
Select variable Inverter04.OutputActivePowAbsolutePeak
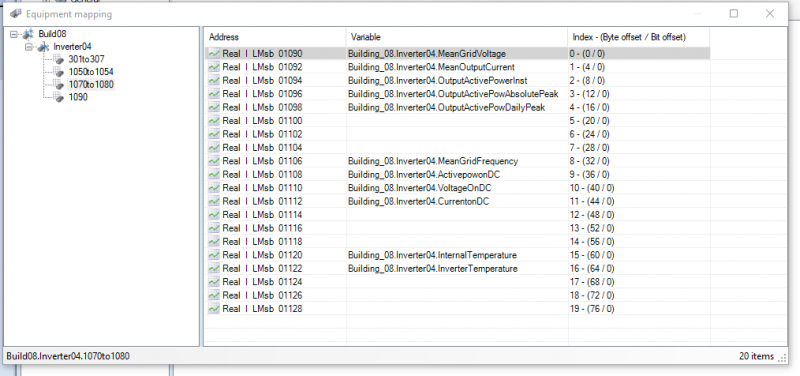pos(453,94)
